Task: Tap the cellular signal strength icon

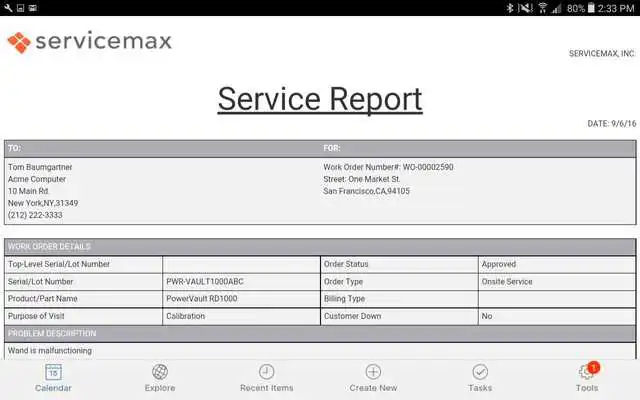Action: click(x=556, y=8)
